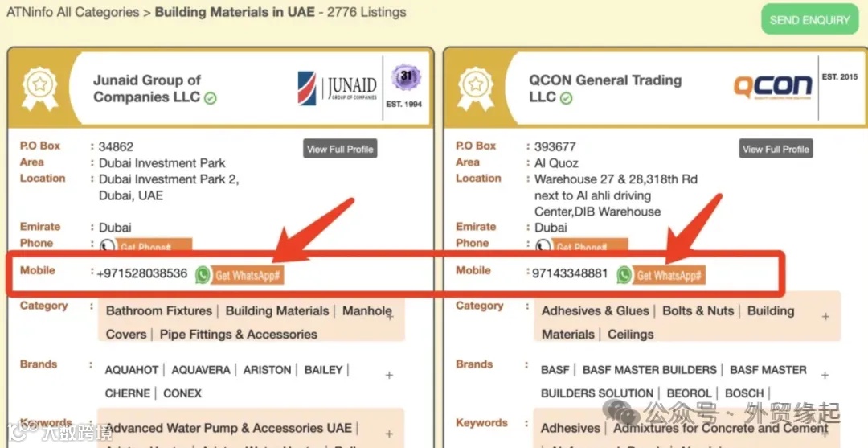The height and width of the screenshot is (448, 868).
Task: Click EST. 1994 label
Action: coord(404,104)
